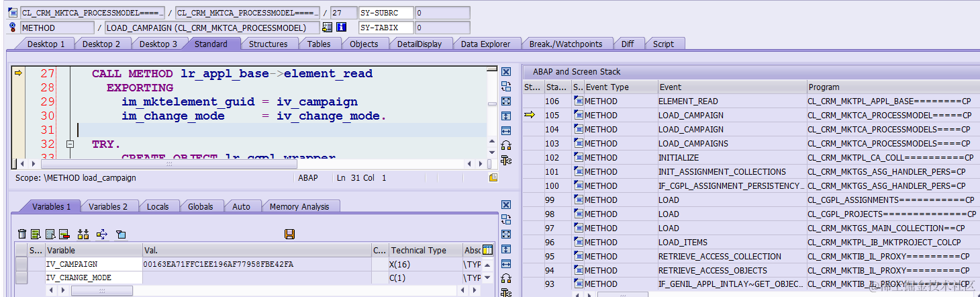Image resolution: width=980 pixels, height=297 pixels.
Task: Go to the Objects tab
Action: [x=364, y=44]
